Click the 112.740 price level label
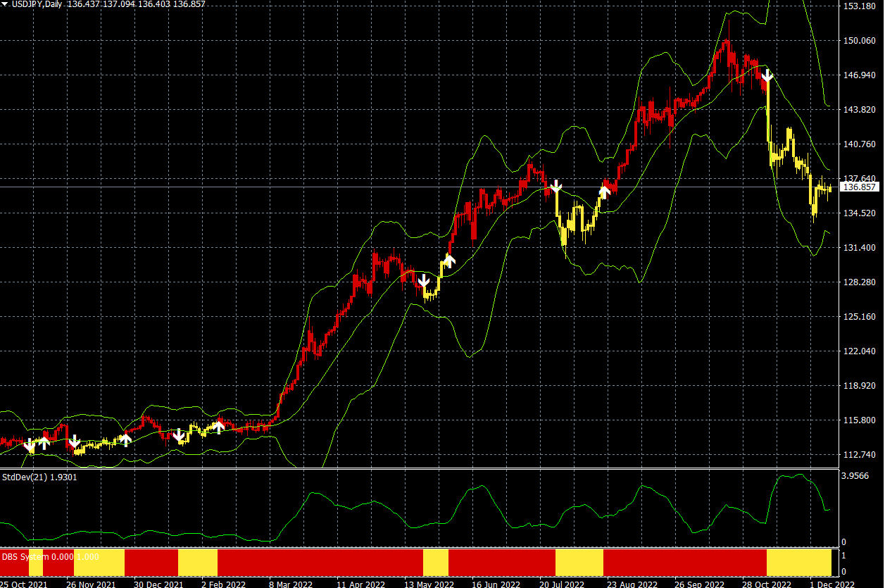885x588 pixels. (860, 455)
